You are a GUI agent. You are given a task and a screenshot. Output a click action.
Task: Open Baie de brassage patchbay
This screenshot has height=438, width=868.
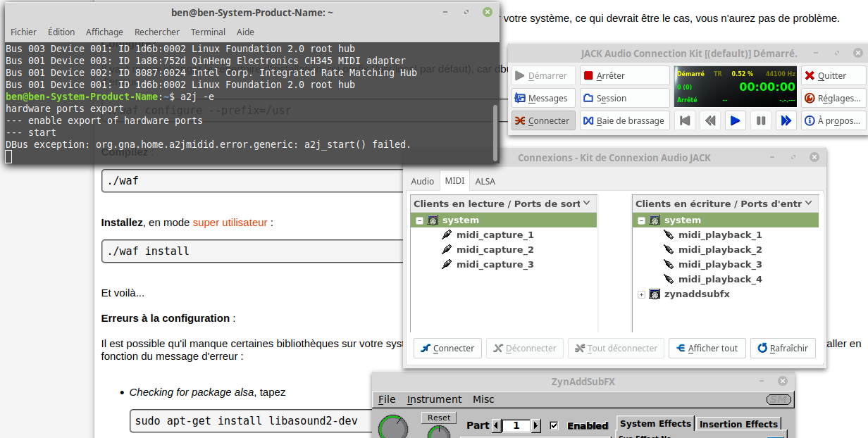624,120
